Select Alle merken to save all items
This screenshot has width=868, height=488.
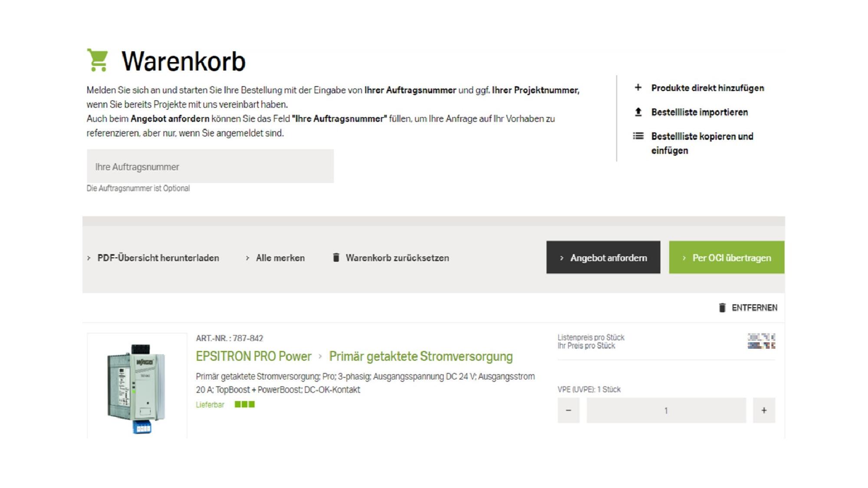(280, 258)
